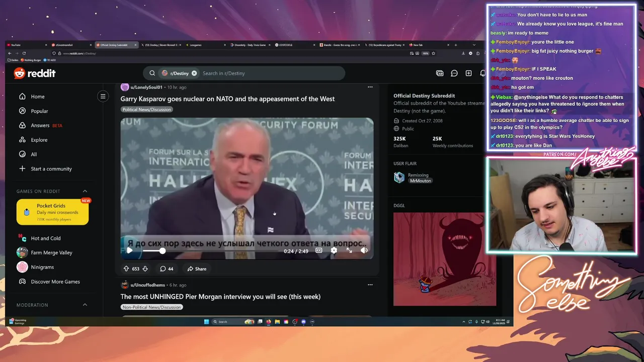Click the Non-Political News/Discussion flair
This screenshot has width=644, height=362.
151,307
